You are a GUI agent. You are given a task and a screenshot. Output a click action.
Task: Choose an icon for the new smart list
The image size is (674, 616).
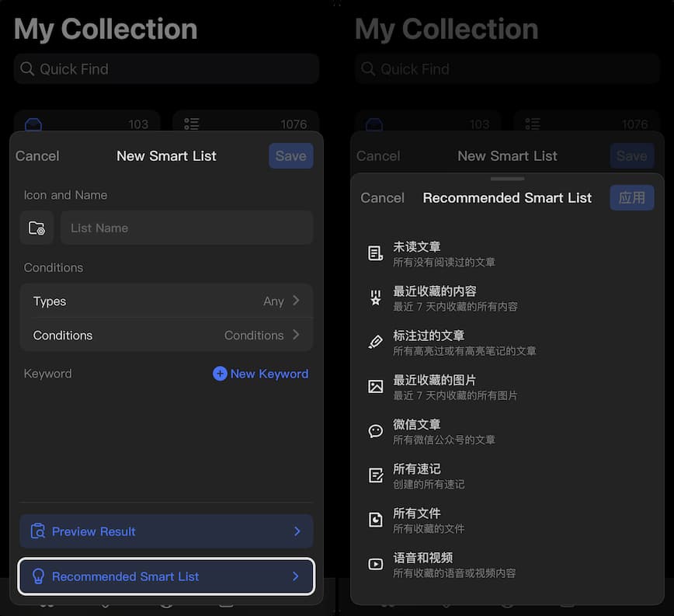36,228
